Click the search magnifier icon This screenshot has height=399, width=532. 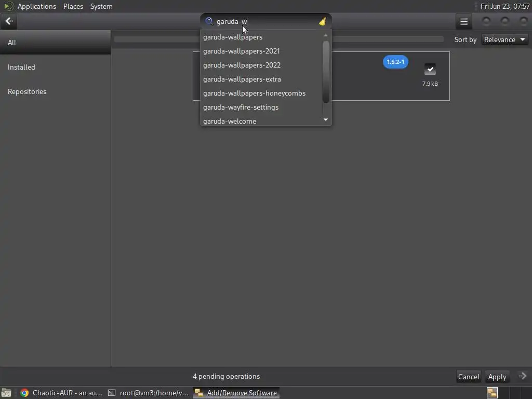coord(209,21)
